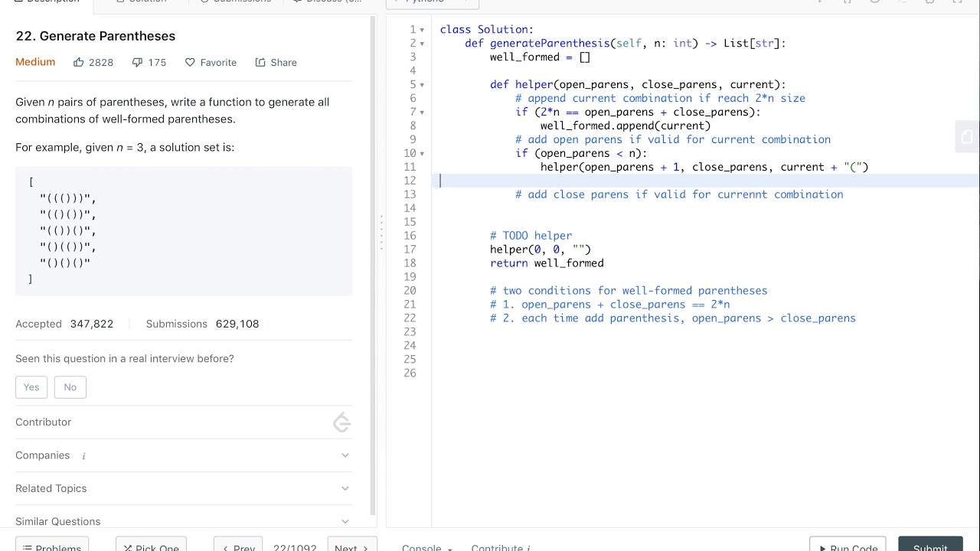
Task: Click line number 26 in the gutter
Action: click(x=410, y=373)
